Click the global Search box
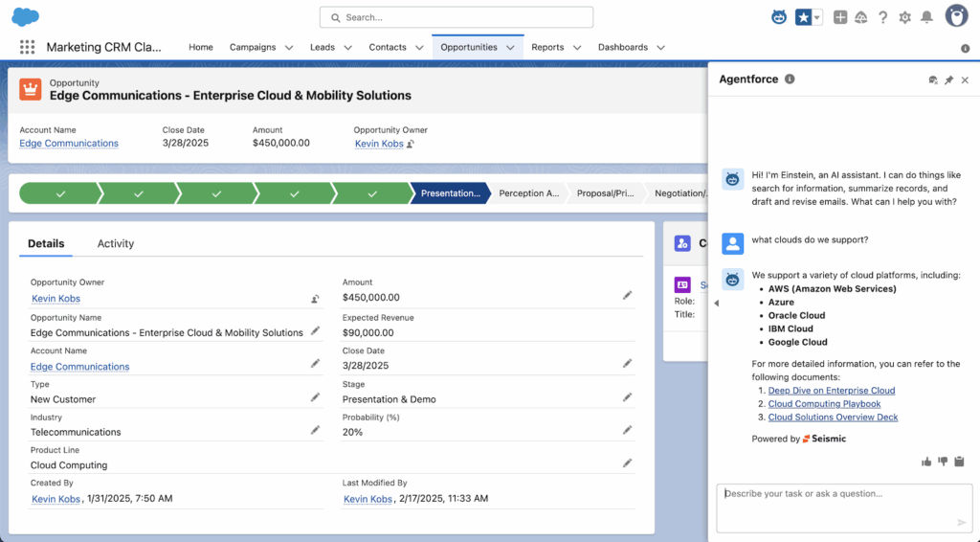 point(457,17)
